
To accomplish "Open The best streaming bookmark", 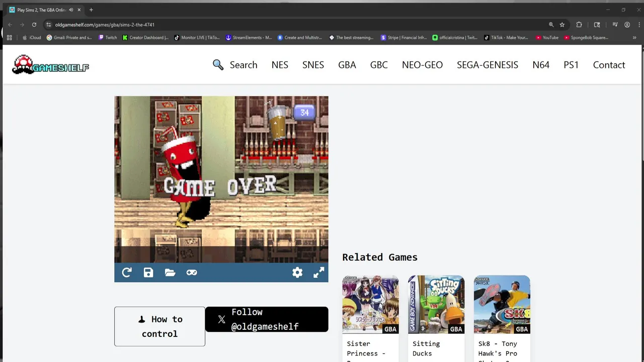I will [352, 38].
